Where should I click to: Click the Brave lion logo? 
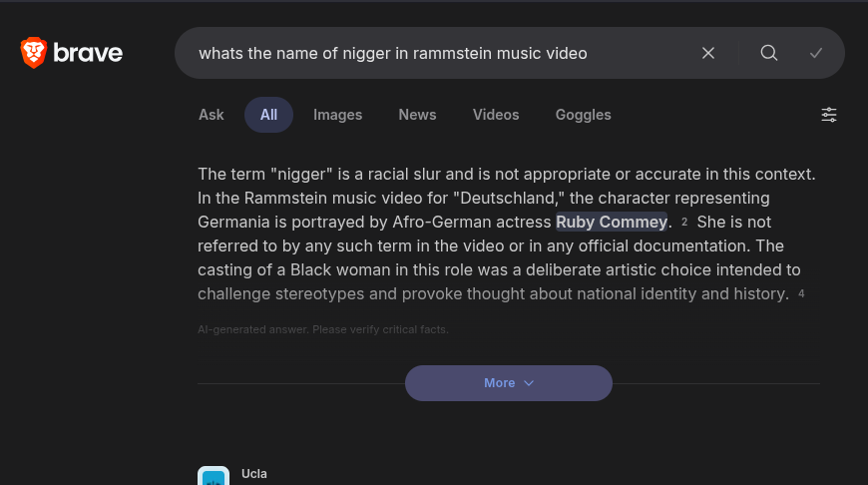(x=34, y=53)
